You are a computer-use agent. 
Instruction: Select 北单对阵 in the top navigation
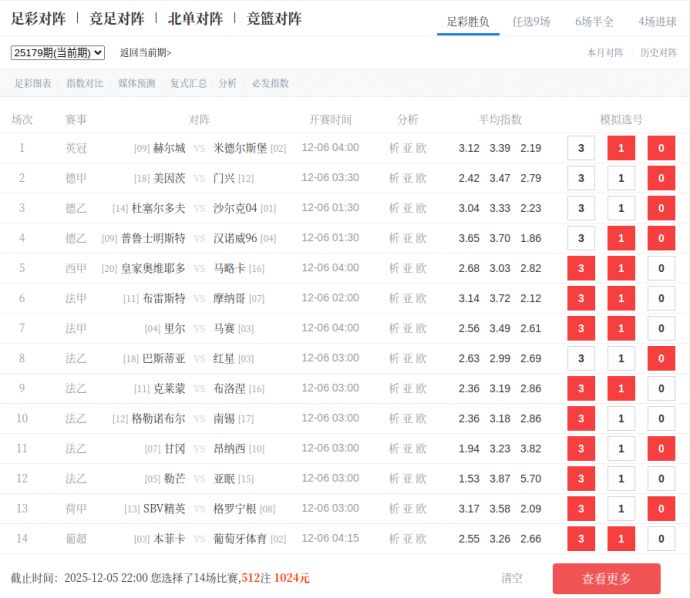[195, 19]
